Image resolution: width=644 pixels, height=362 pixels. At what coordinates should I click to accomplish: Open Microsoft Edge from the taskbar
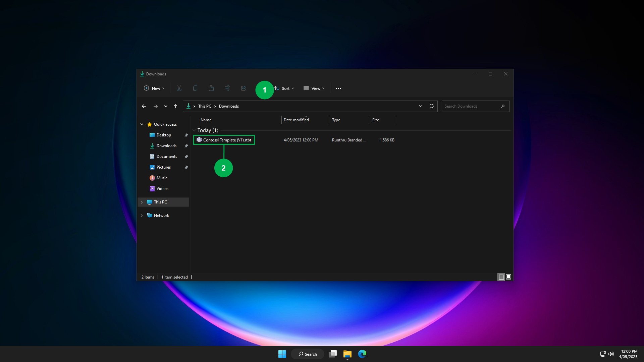[x=362, y=354]
